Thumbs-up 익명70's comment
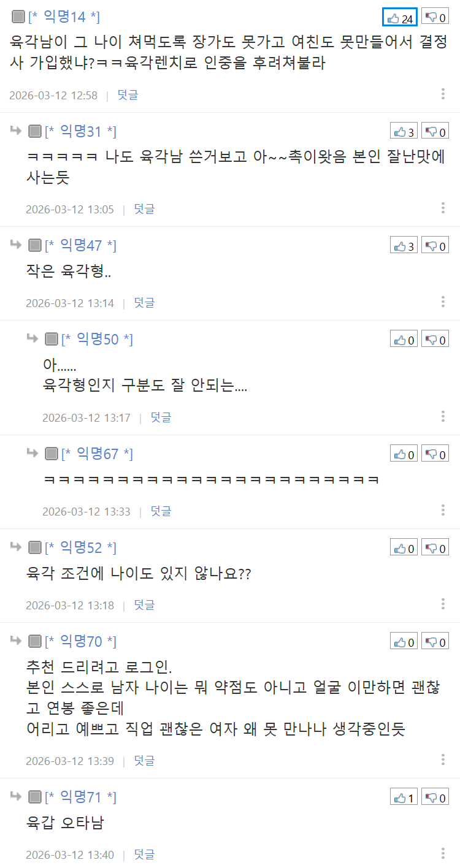Screen dimensions: 460x868 click(404, 642)
